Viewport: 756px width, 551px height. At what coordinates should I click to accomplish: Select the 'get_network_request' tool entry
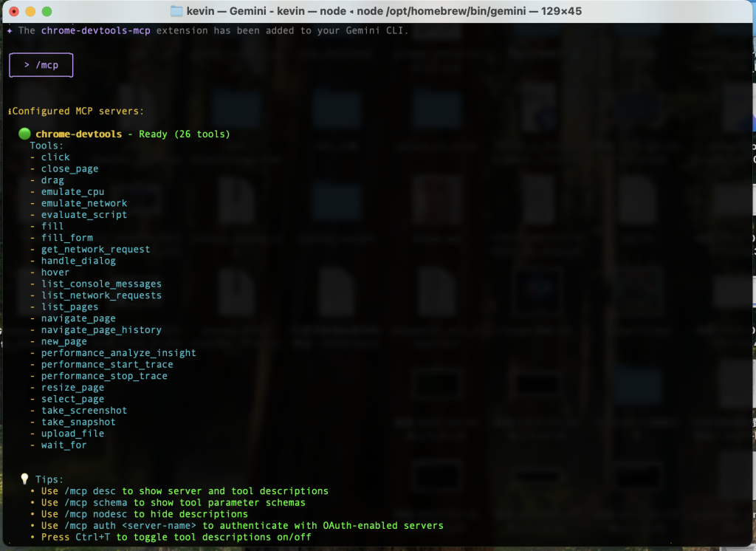tap(95, 250)
